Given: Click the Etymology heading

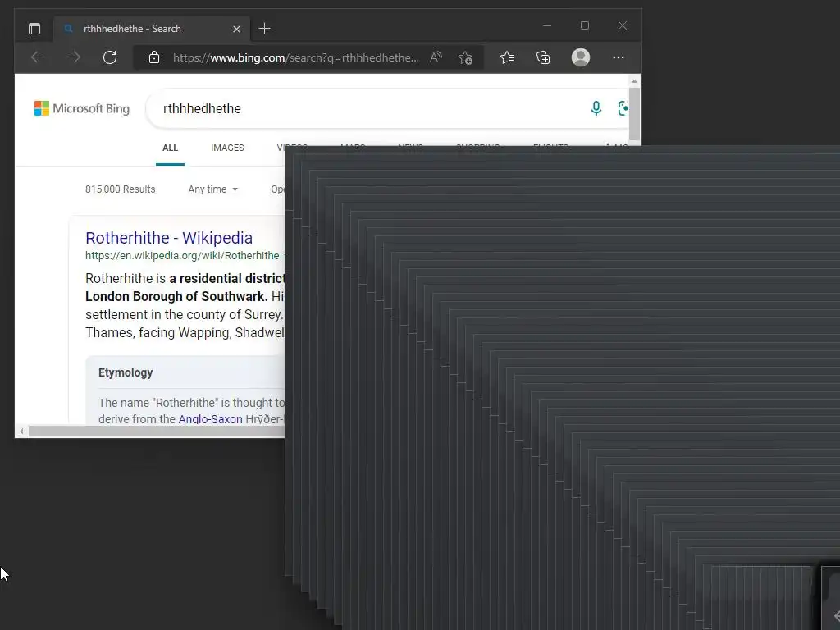Looking at the screenshot, I should (126, 372).
